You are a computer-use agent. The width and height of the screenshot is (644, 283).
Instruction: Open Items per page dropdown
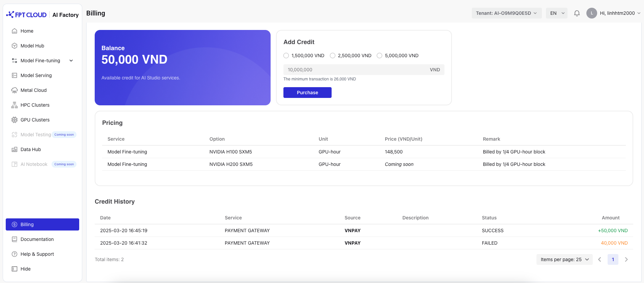pyautogui.click(x=564, y=259)
